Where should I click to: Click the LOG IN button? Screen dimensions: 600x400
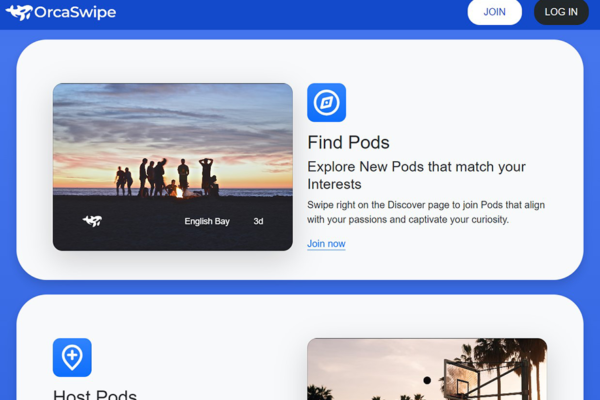[x=561, y=12]
